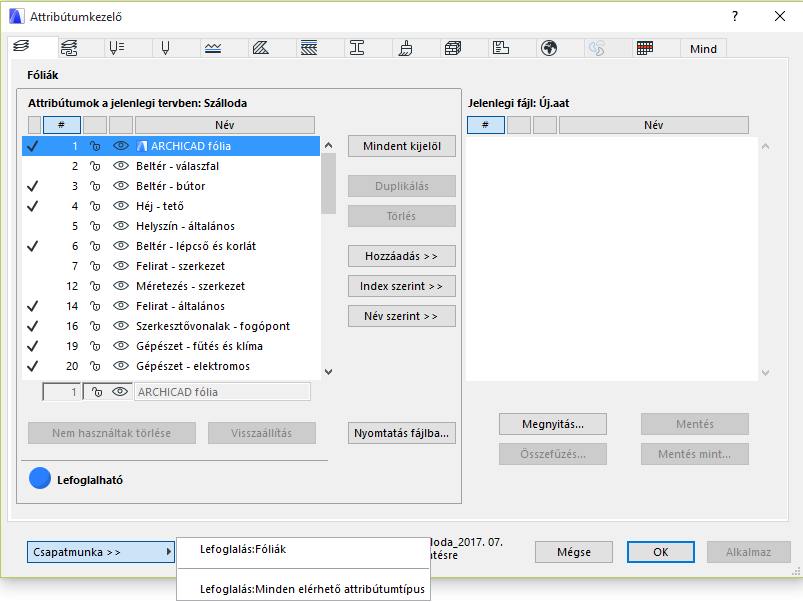Select the Beltér - lépcső és korlát row
This screenshot has width=803, height=602.
pos(171,246)
